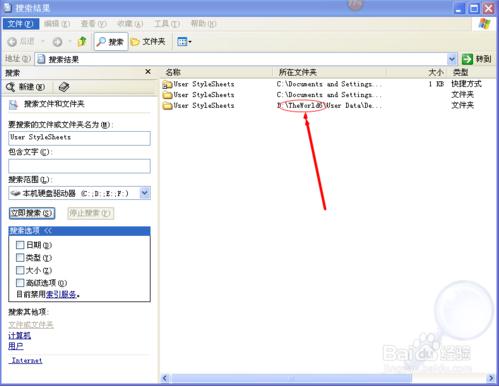Open the Views toolbar icon
The width and height of the screenshot is (499, 387).
coord(184,42)
